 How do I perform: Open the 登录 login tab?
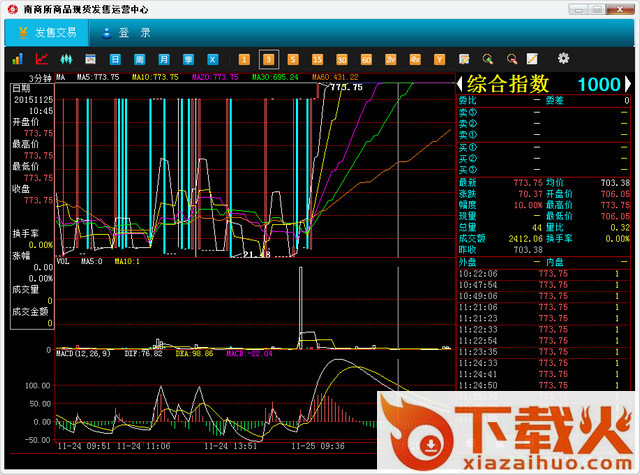click(x=127, y=33)
